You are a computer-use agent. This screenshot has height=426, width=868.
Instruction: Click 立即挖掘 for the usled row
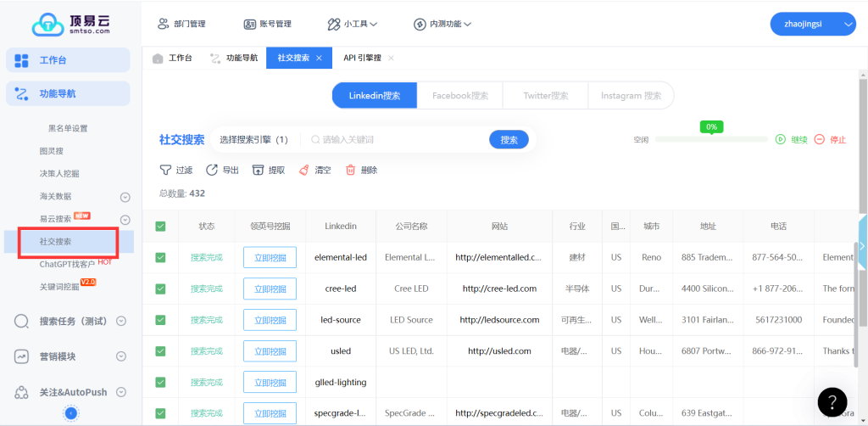[x=270, y=351]
